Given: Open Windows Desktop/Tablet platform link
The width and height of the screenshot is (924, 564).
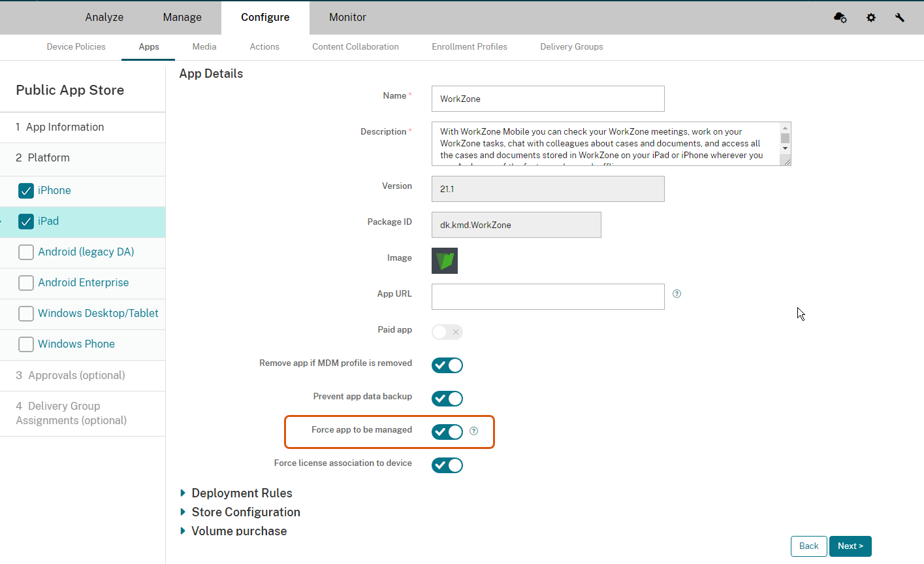Looking at the screenshot, I should tap(98, 314).
